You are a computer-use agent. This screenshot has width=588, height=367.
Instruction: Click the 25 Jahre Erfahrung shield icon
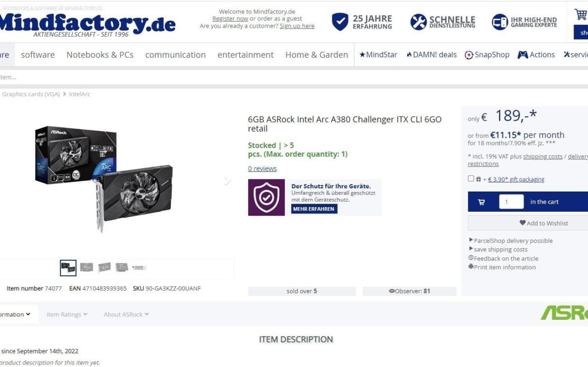pos(340,22)
